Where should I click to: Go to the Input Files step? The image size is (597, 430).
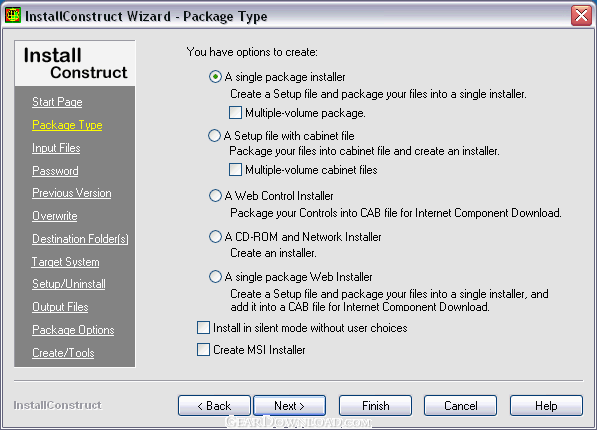click(x=56, y=148)
